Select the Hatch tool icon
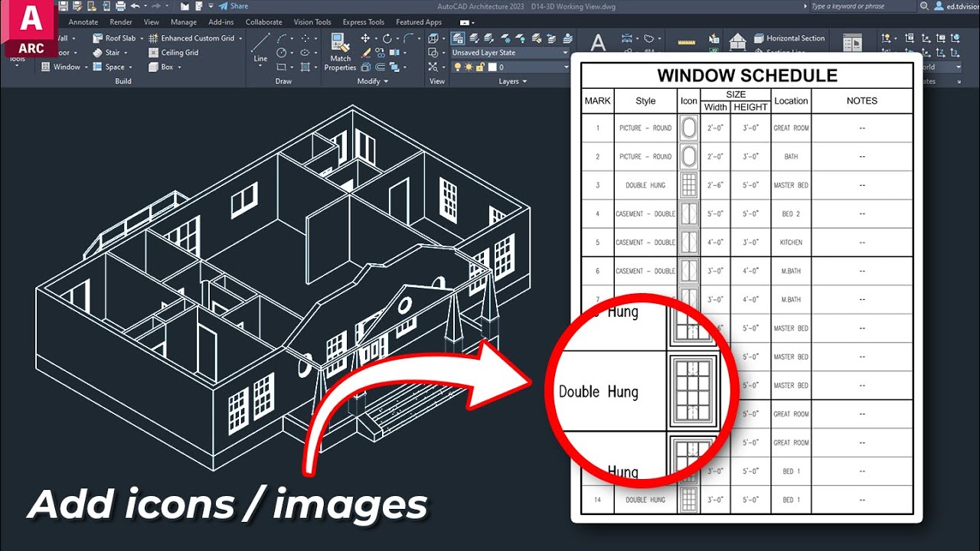The image size is (980, 551). pyautogui.click(x=305, y=67)
